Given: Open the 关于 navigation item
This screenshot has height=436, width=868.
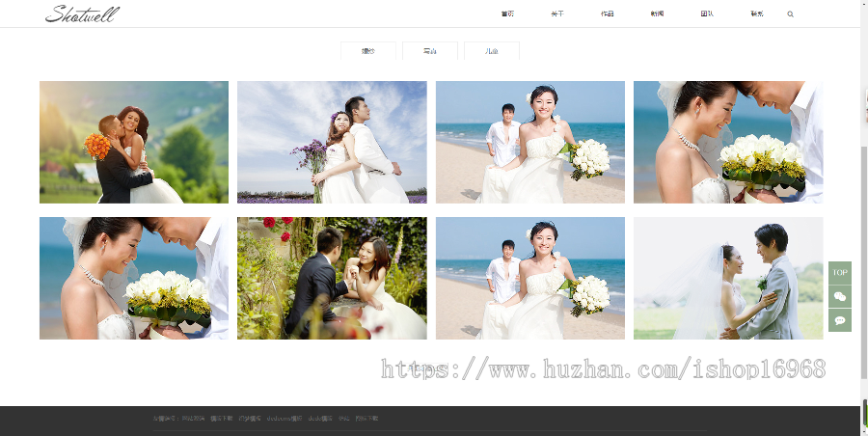Looking at the screenshot, I should (556, 14).
